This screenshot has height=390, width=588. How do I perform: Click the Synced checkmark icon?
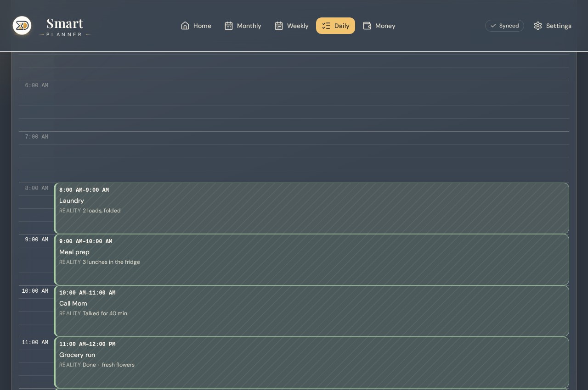493,26
